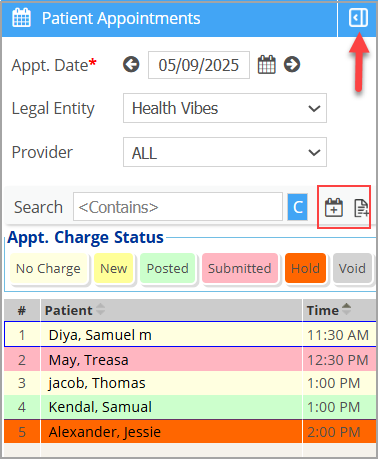Click the add new charge document icon
This screenshot has width=378, height=459.
click(361, 208)
